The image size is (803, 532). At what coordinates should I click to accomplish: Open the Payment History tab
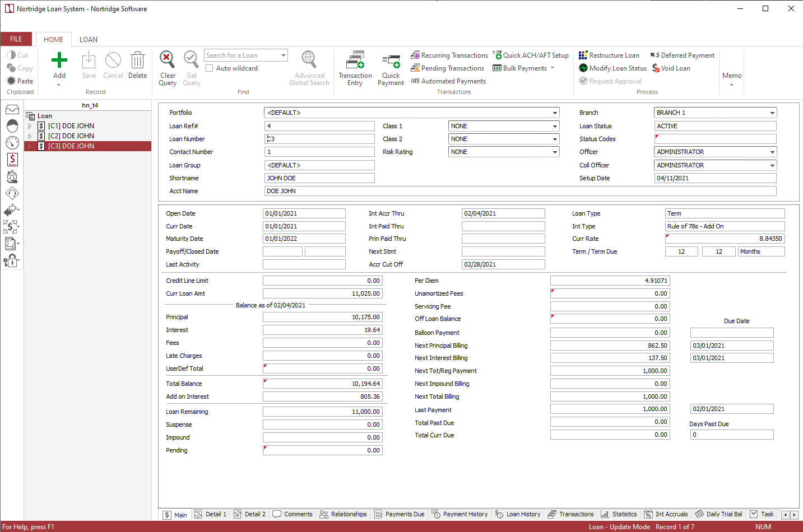click(460, 514)
